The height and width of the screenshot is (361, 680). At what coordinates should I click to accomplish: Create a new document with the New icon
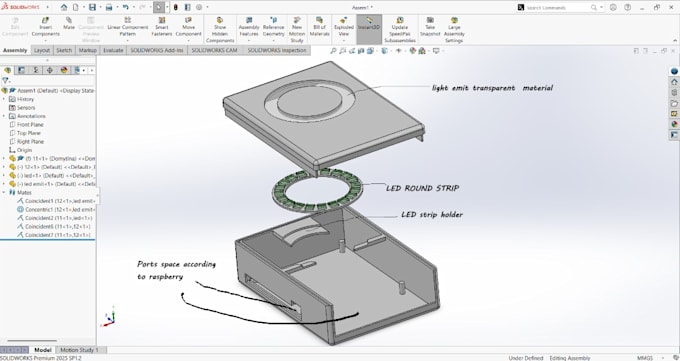pos(75,7)
